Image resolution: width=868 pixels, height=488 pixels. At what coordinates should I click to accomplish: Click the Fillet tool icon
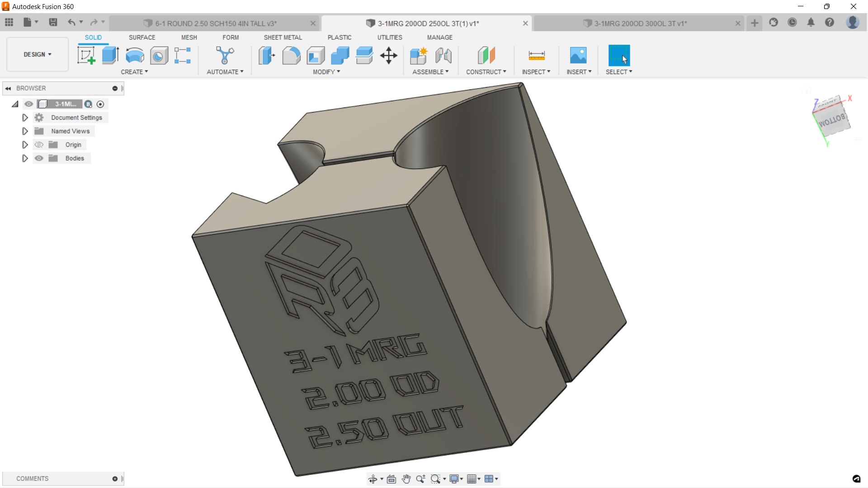tap(291, 56)
